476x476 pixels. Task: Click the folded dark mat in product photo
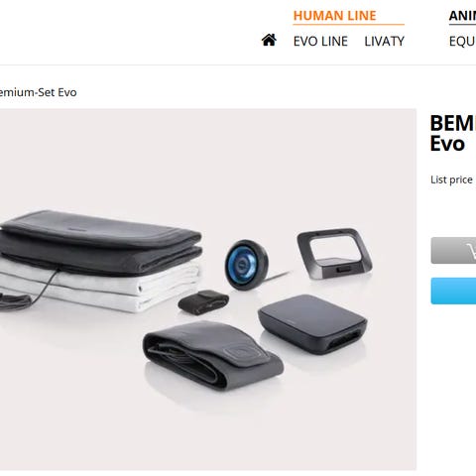click(x=101, y=242)
